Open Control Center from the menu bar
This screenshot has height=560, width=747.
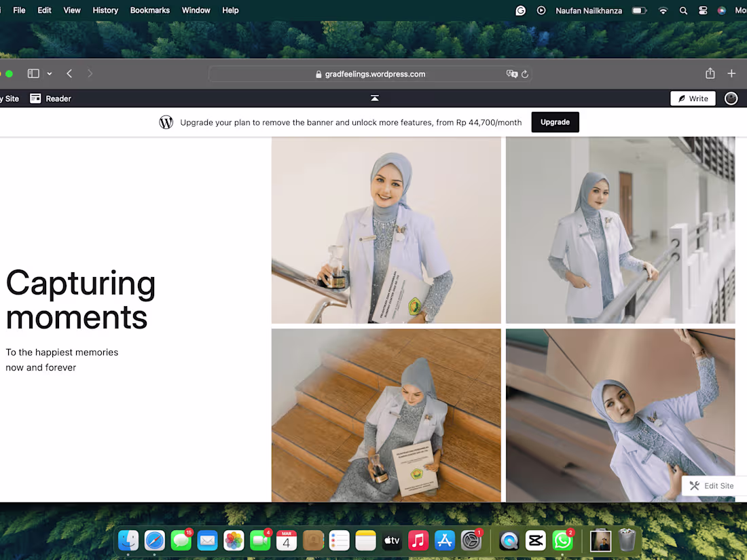point(703,10)
